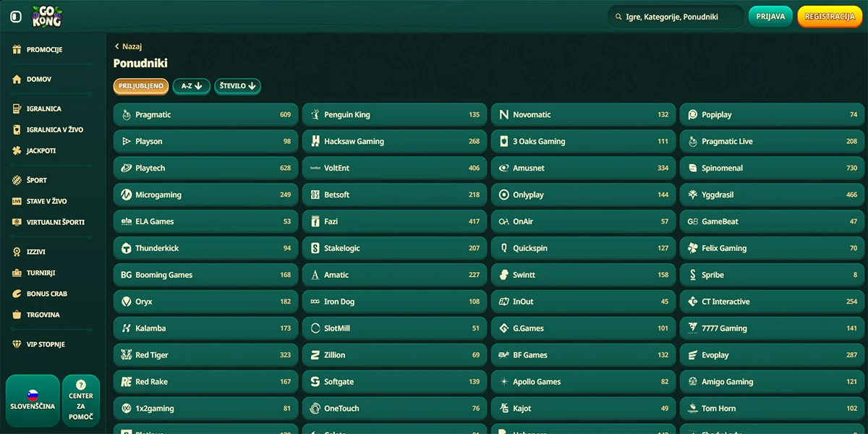Open VIP Stopnje diamond icon
The width and height of the screenshot is (868, 434).
[17, 345]
